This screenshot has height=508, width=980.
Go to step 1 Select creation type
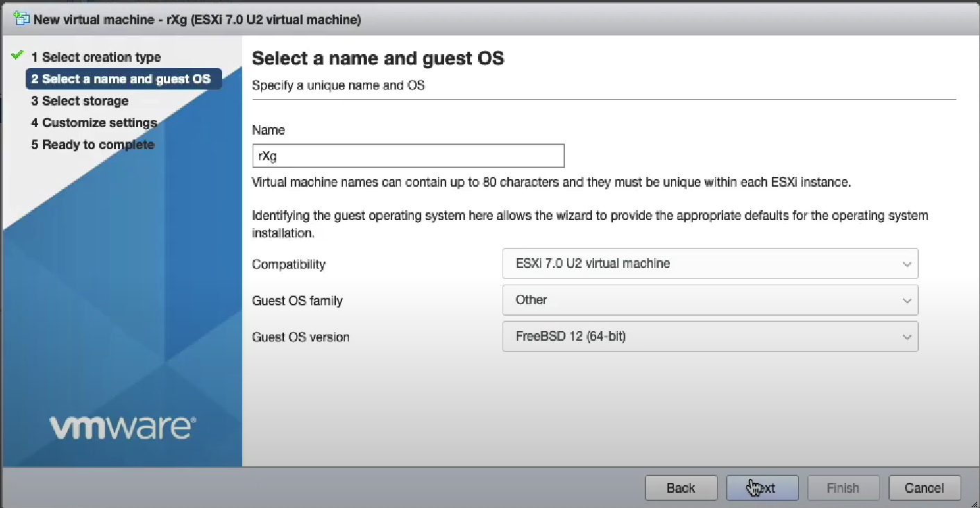96,57
